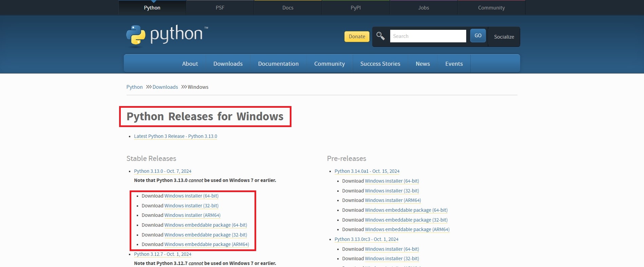Download 3.13.0 embeddable package (ARM64)

(207, 244)
